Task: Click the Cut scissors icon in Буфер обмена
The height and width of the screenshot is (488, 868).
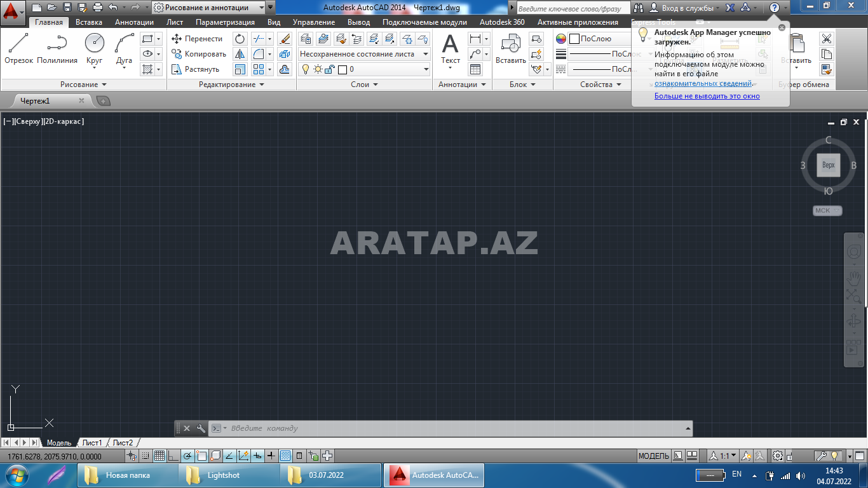Action: click(826, 39)
